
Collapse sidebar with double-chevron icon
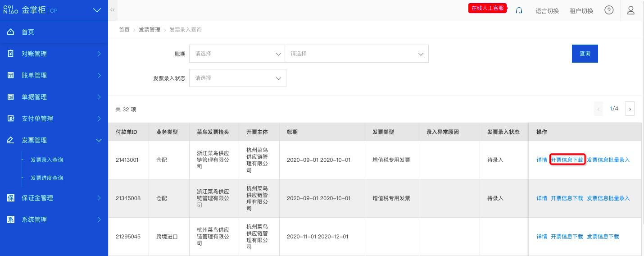(112, 10)
